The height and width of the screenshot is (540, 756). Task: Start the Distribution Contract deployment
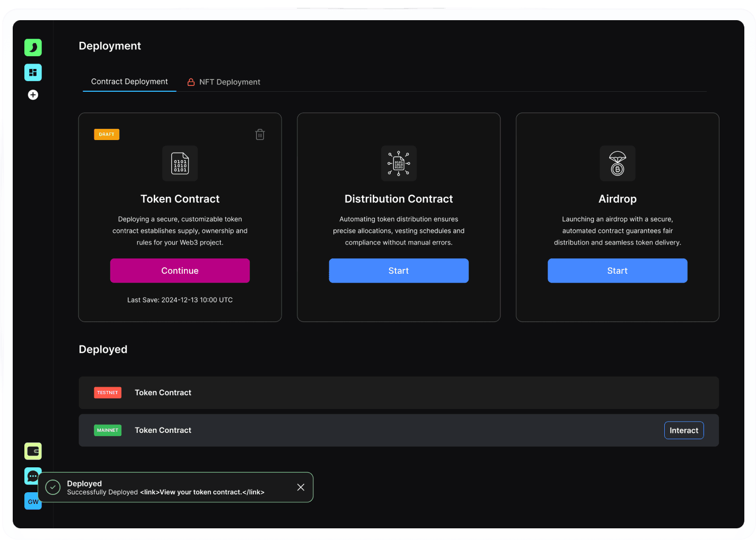click(x=399, y=271)
